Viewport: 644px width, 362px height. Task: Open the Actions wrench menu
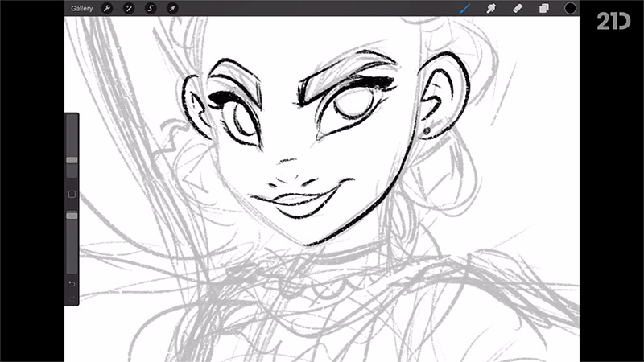pos(107,8)
